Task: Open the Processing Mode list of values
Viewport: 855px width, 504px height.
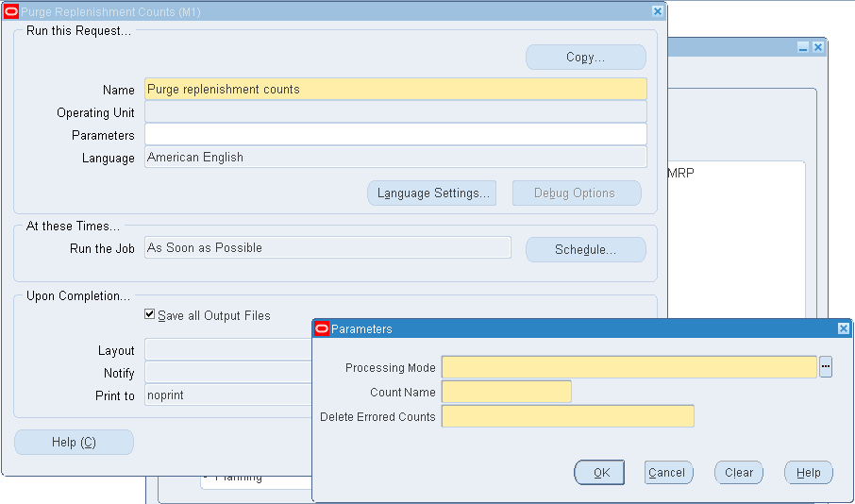Action: [826, 367]
